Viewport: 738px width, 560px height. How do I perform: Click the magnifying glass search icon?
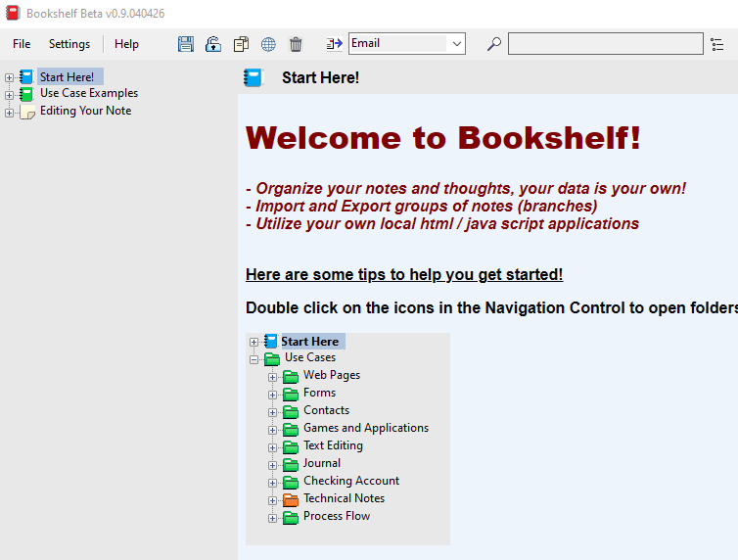[x=494, y=44]
